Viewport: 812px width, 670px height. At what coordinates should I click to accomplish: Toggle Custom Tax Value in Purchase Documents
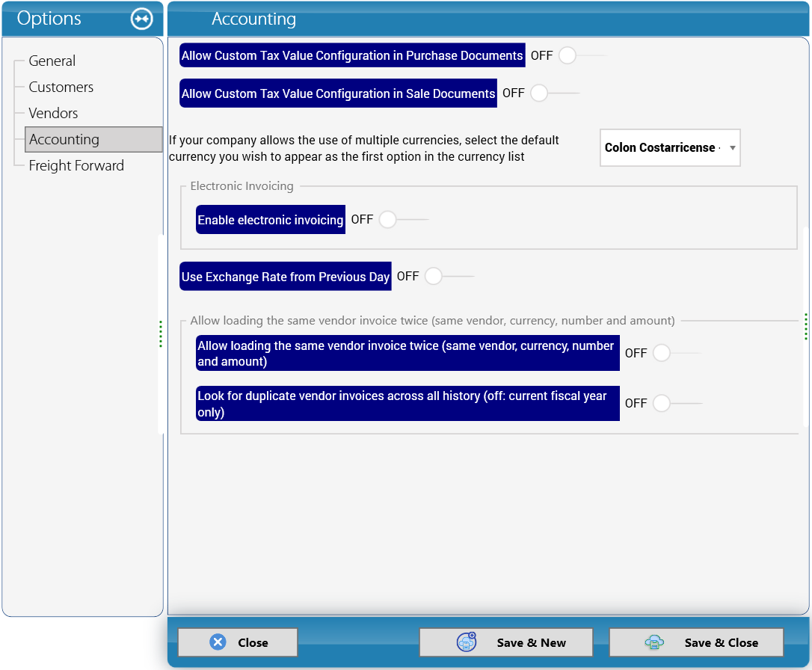click(x=582, y=55)
